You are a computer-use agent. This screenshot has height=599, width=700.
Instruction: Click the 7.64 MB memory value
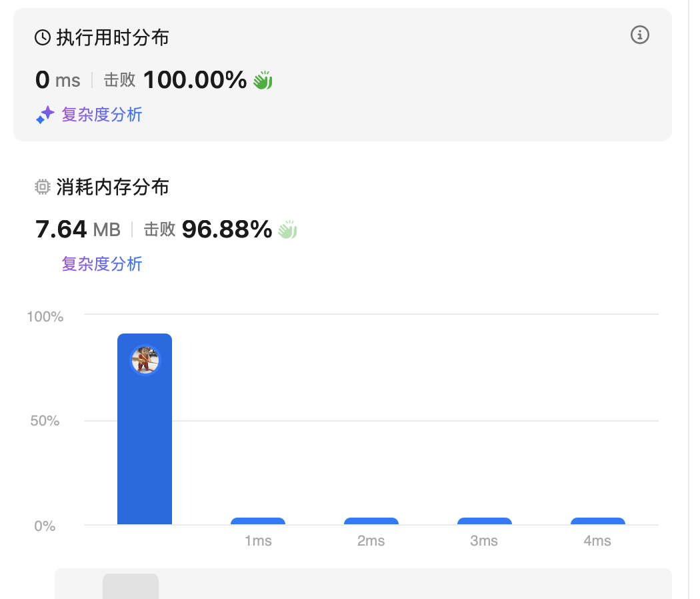coord(78,229)
